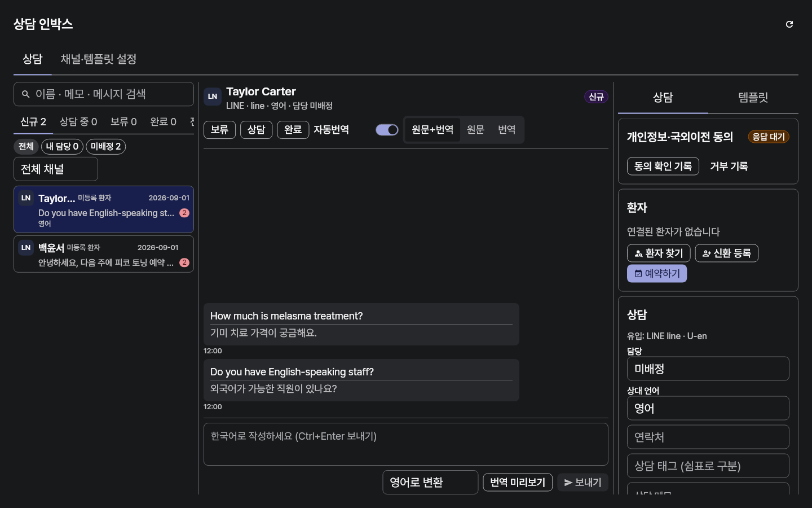Click the send arrow icon on 보내기
Viewport: 812px width, 508px height.
click(x=568, y=483)
